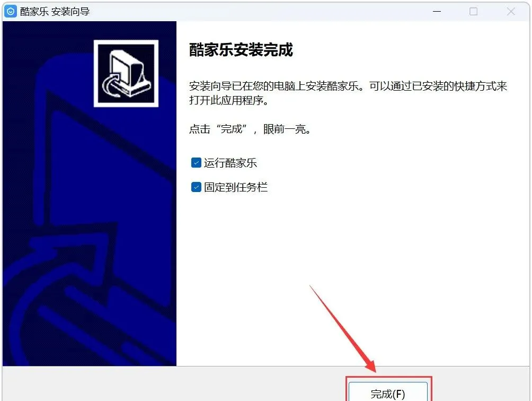Close the 酷家乐 安装向导 window
Viewport: 532px width, 401px height.
tap(511, 12)
